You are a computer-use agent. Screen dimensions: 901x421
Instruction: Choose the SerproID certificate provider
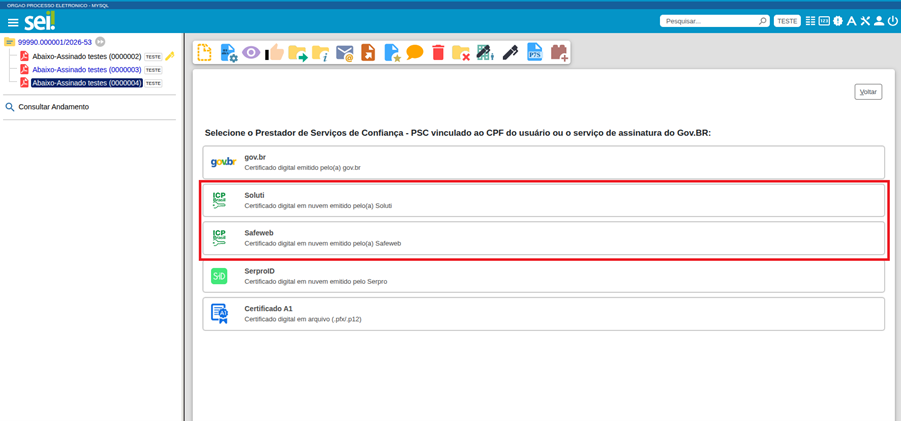tap(544, 276)
